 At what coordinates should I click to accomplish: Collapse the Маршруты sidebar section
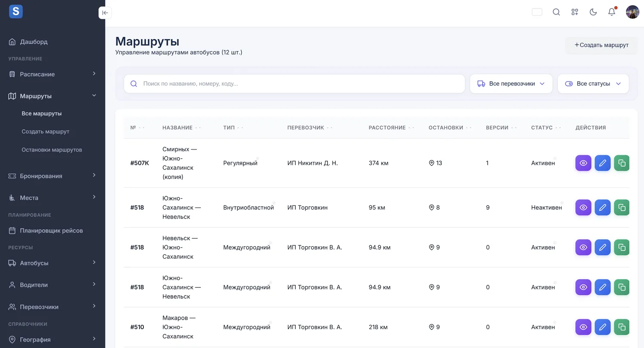tap(52, 96)
